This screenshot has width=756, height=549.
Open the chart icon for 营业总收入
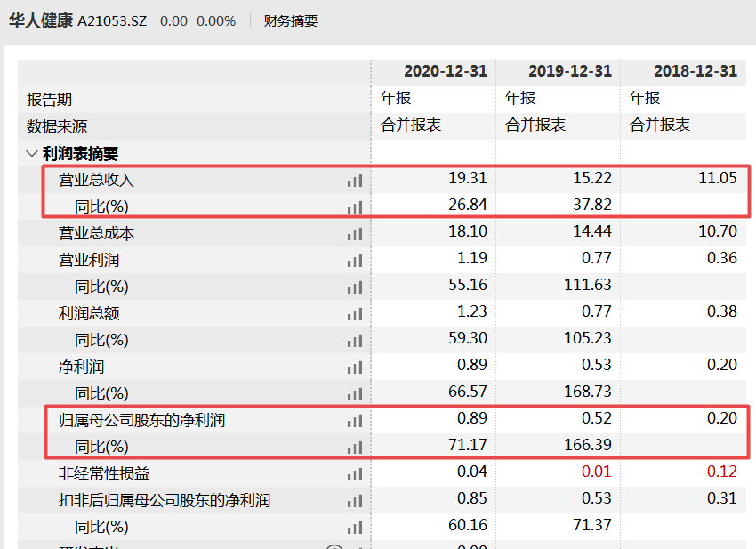coord(355,180)
